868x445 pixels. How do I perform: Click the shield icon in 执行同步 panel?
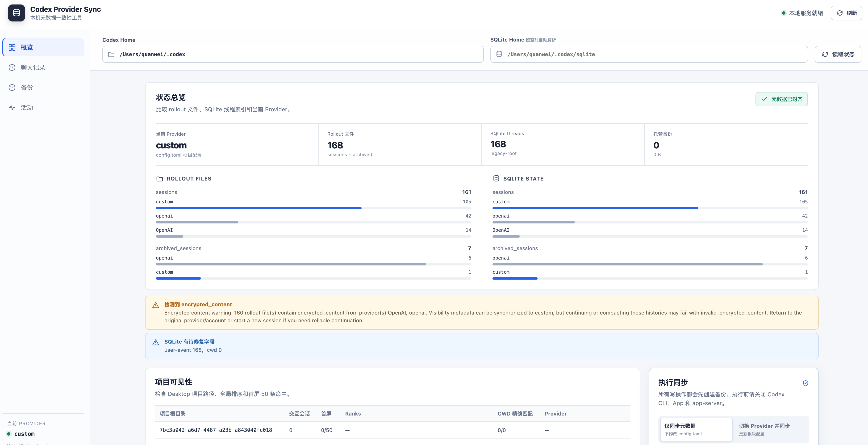point(805,383)
